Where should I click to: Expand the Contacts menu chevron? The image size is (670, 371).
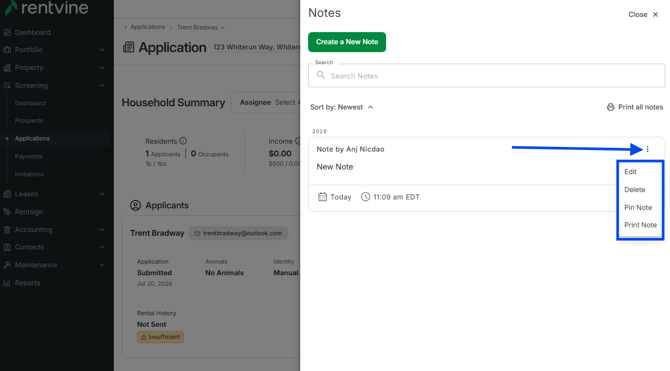pos(102,247)
